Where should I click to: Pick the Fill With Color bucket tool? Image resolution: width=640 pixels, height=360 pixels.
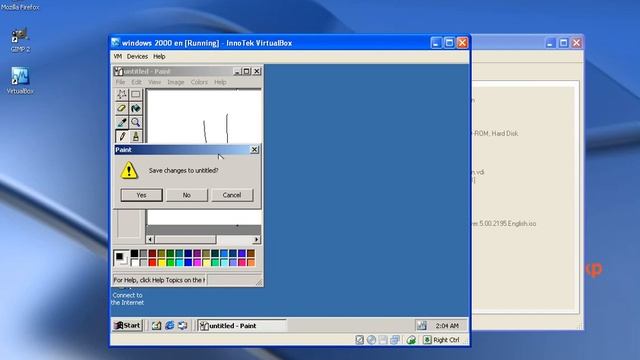[x=136, y=108]
